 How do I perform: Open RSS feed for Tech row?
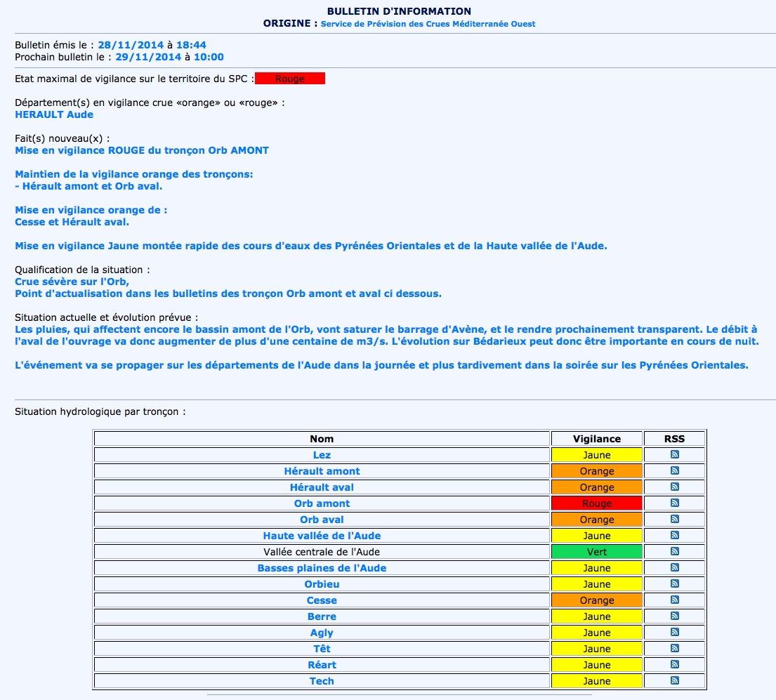point(675,681)
